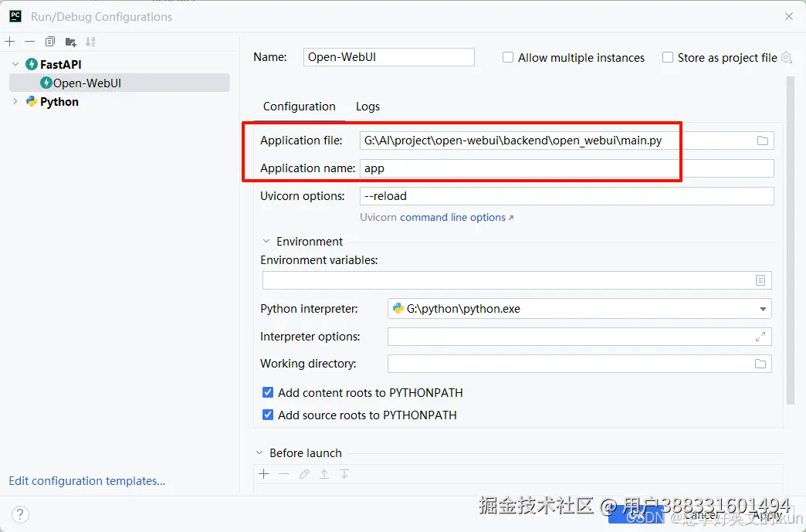This screenshot has height=532, width=806.
Task: Expand the Python configuration group
Action: pos(15,101)
